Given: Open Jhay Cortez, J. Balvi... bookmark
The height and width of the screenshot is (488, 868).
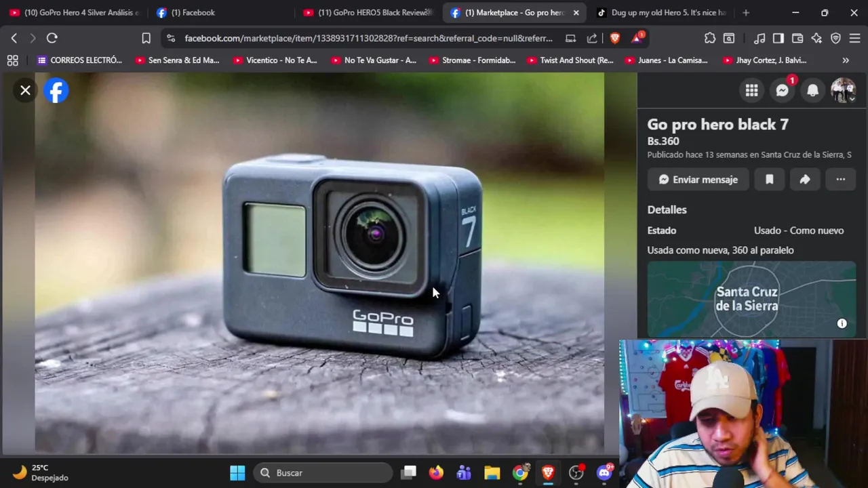Looking at the screenshot, I should (764, 60).
